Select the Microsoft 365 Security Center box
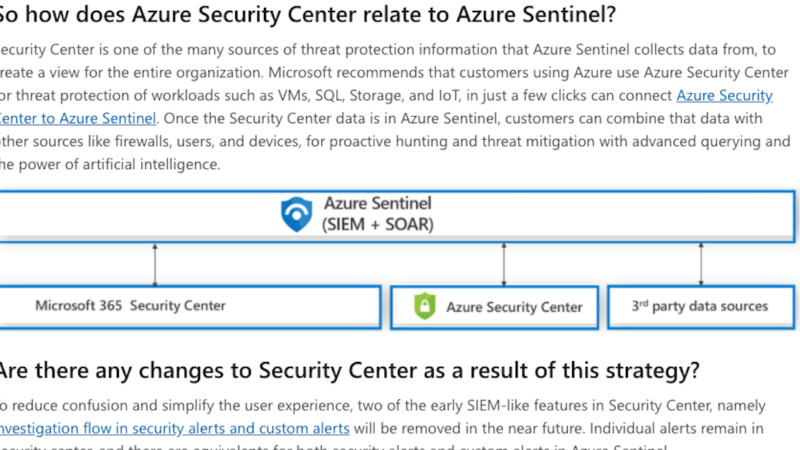The width and height of the screenshot is (800, 450). (190, 307)
